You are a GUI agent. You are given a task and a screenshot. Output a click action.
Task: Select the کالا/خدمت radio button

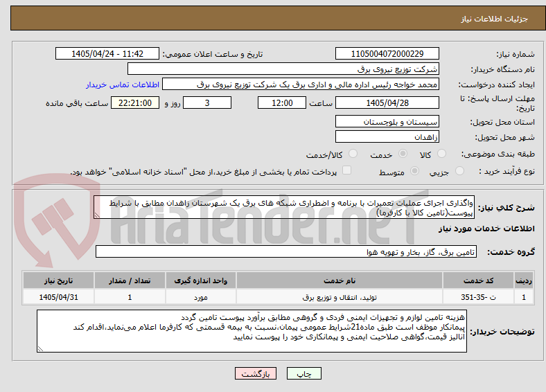point(353,154)
